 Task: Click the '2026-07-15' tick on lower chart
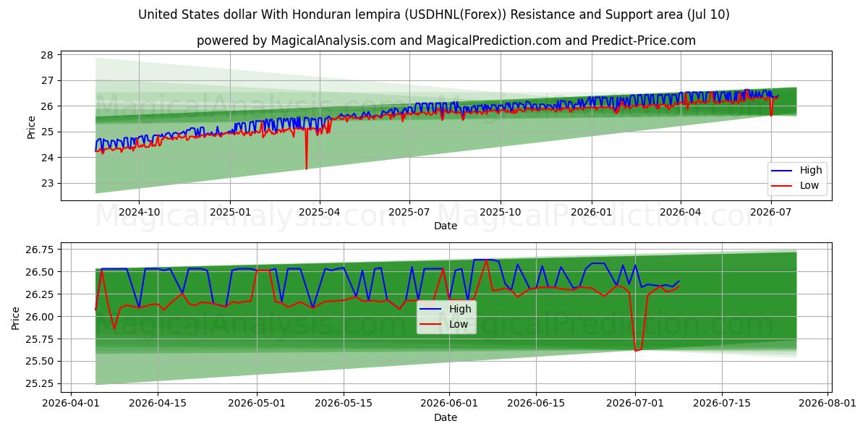(x=722, y=404)
